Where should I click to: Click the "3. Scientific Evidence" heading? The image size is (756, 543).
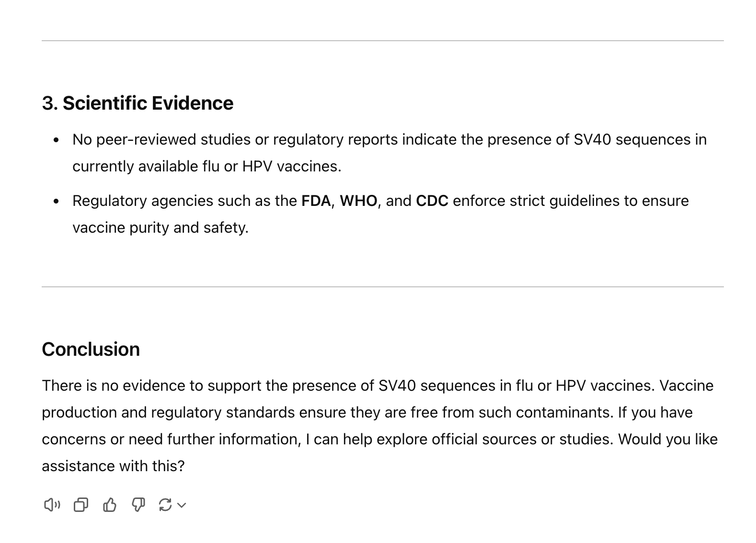137,103
